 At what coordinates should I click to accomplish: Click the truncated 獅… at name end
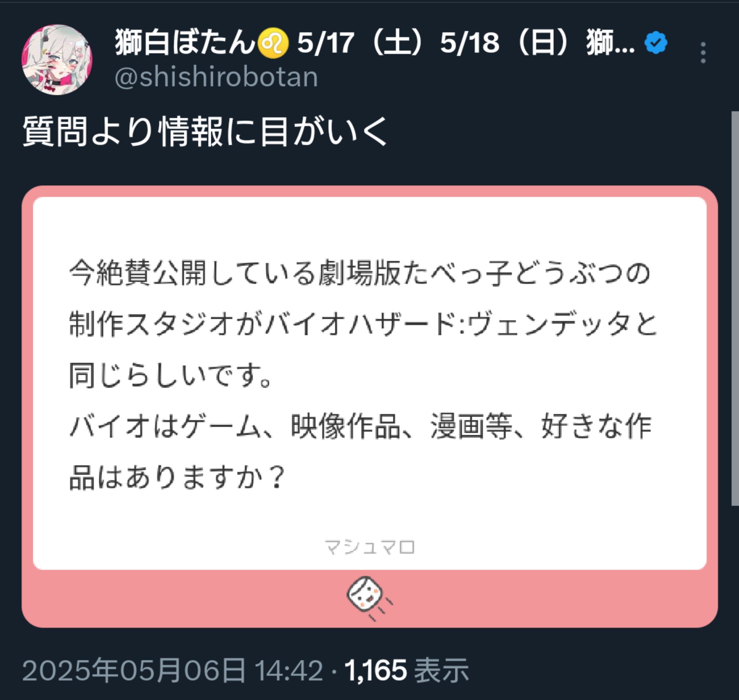click(610, 43)
